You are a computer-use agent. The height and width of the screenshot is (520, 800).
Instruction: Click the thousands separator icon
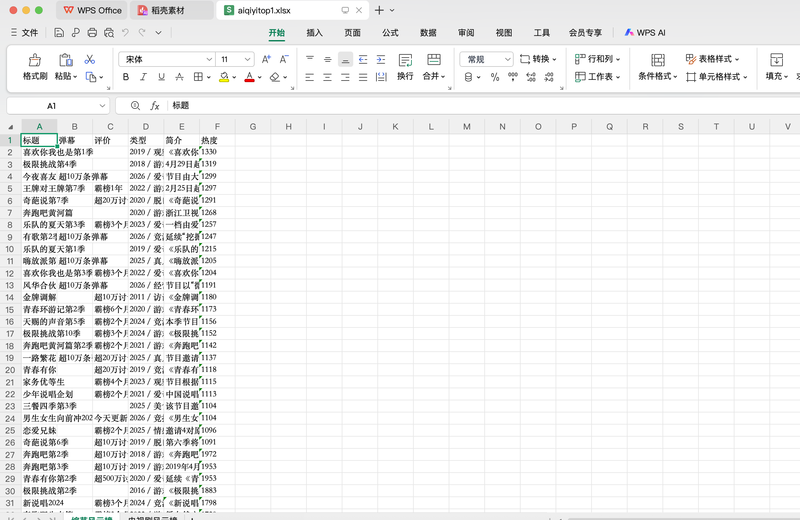(513, 77)
